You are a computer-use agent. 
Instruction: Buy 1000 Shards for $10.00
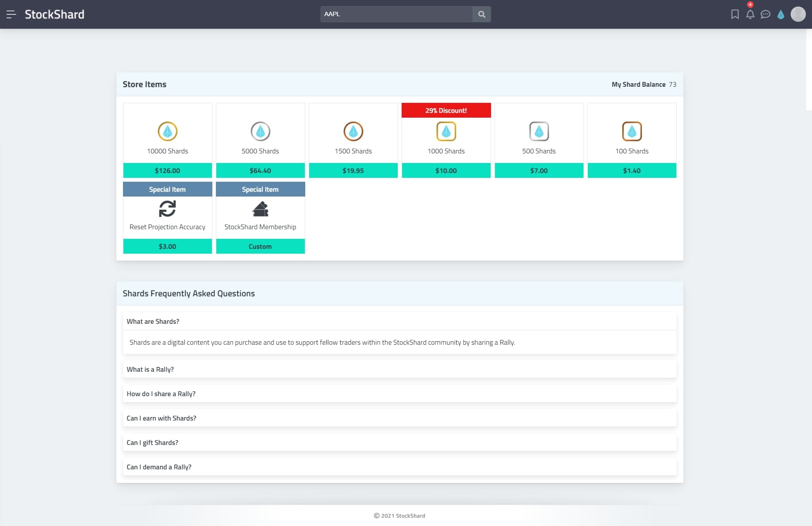[446, 170]
